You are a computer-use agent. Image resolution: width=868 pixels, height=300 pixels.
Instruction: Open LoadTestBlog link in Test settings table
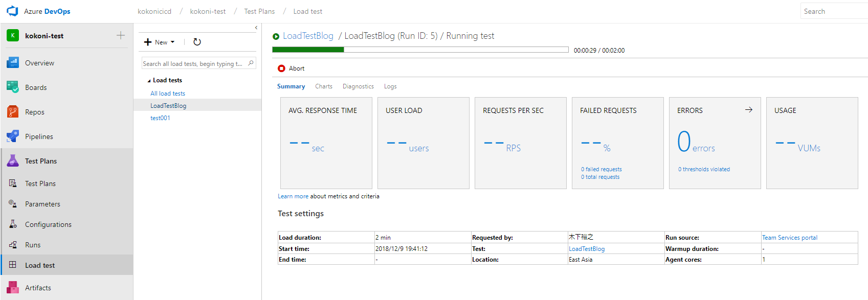(x=587, y=249)
